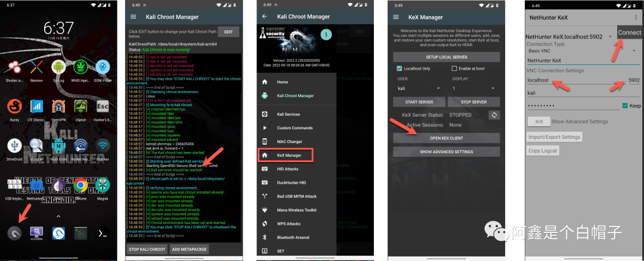The height and width of the screenshot is (261, 644).
Task: Launch the dock terminal prompt icon
Action: click(103, 233)
